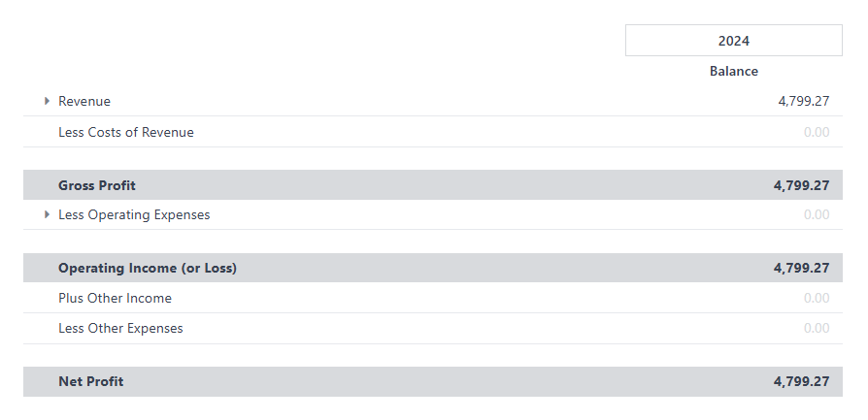
Task: Click the Less Other Expenses 0.00 value
Action: coord(817,328)
